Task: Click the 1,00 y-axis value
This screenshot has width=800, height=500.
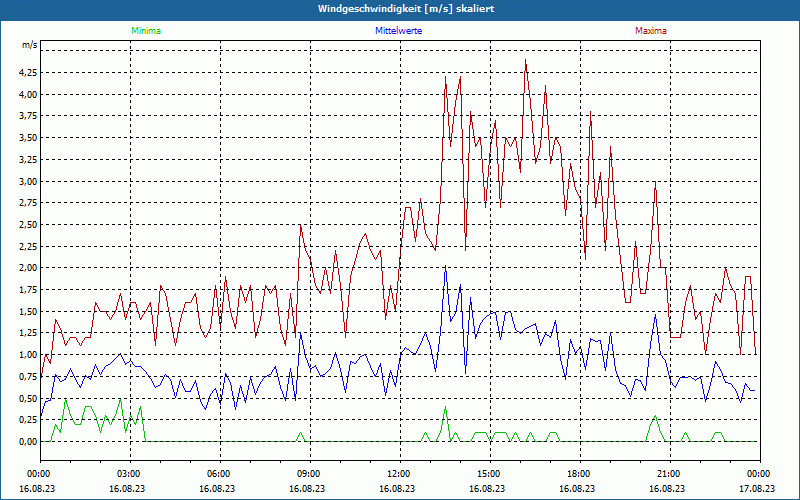Action: (28, 355)
